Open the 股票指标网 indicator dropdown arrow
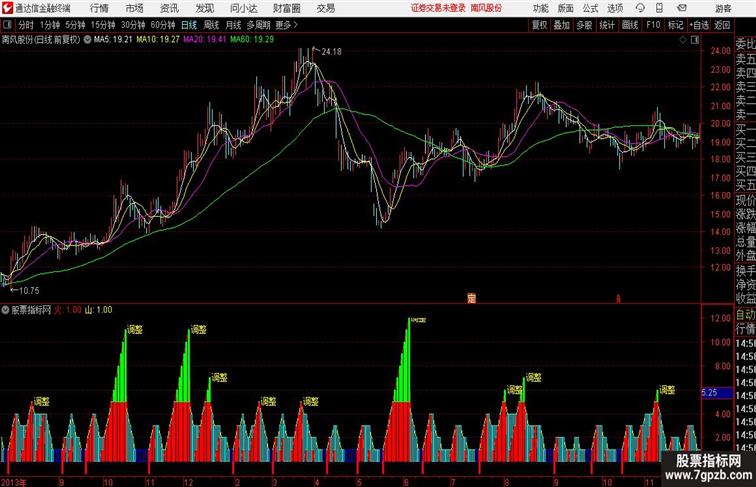This screenshot has width=756, height=487. pos(5,310)
